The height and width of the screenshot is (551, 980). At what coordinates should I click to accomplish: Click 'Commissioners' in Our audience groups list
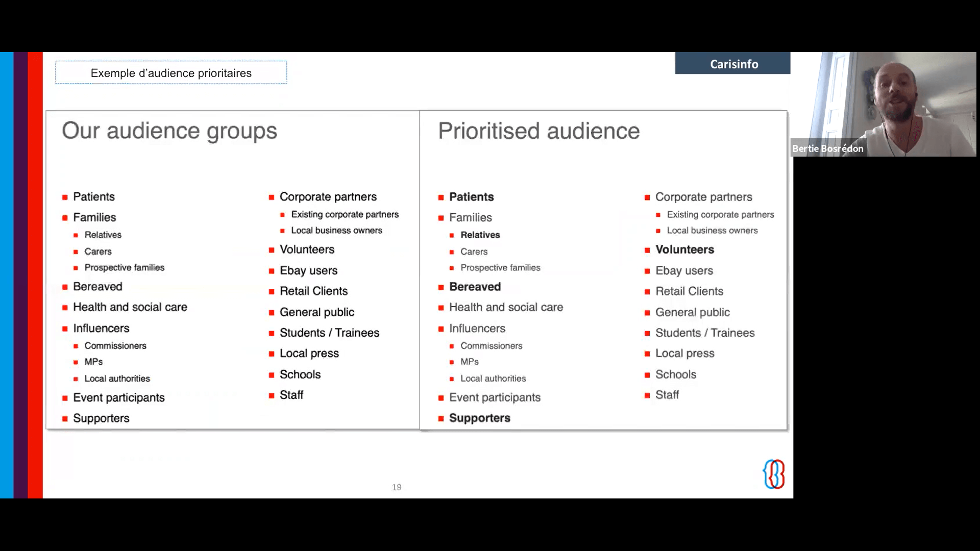pos(115,346)
